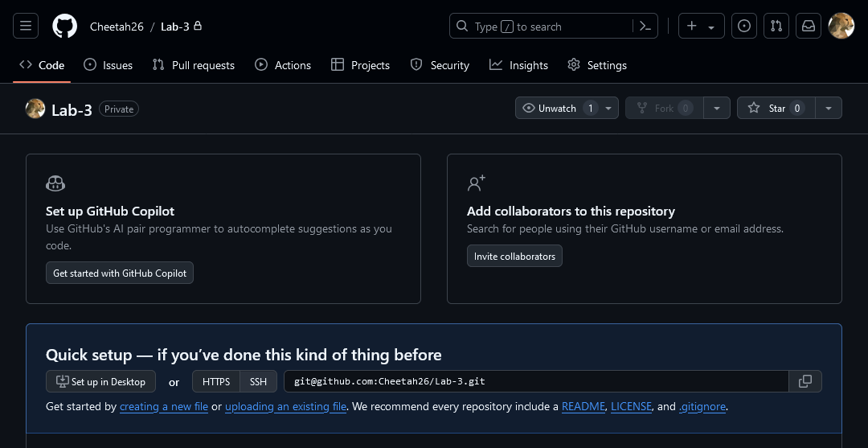Open the Pull requests icon in header

[x=776, y=26]
